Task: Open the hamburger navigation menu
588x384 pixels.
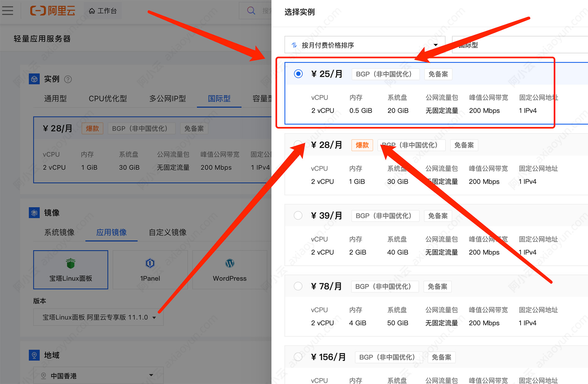Action: [7, 11]
